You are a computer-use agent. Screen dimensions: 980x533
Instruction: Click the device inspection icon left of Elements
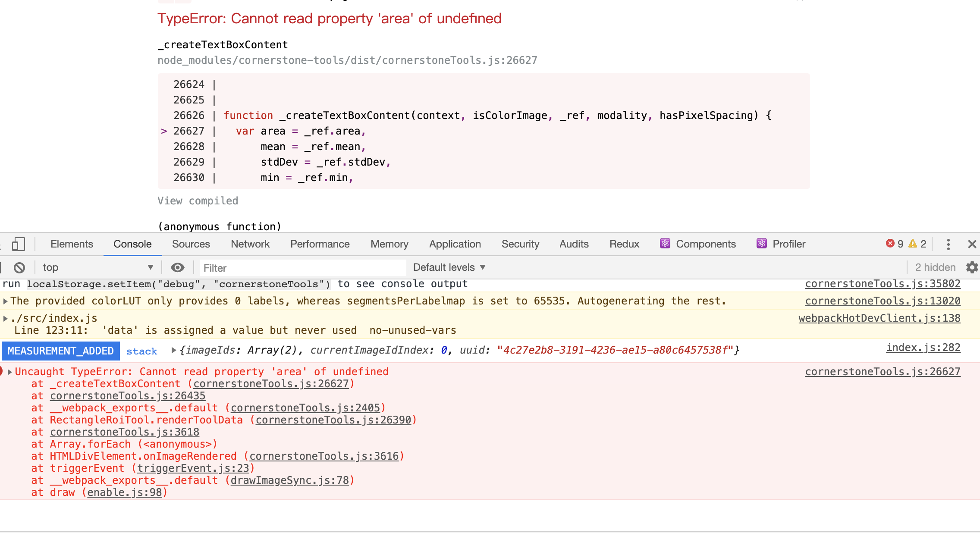[18, 244]
